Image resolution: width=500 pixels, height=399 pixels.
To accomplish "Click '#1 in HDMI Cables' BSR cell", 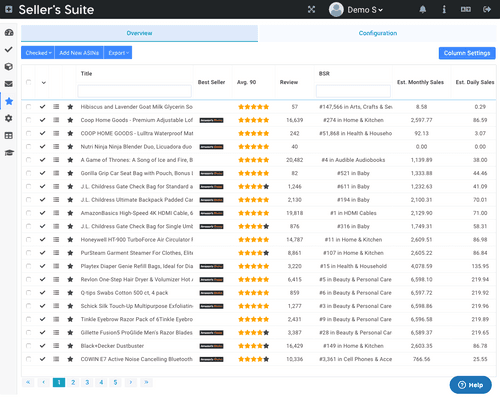I will coord(353,213).
